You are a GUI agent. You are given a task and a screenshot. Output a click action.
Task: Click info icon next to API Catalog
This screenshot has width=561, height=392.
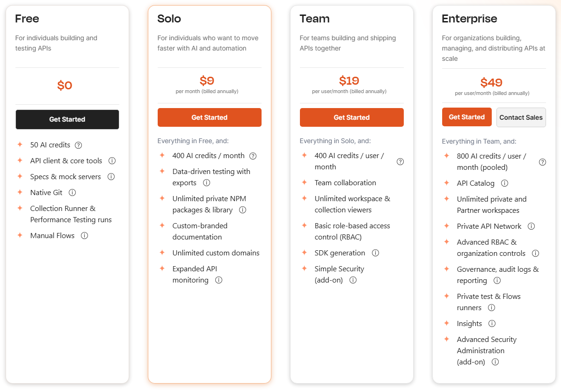pos(504,183)
